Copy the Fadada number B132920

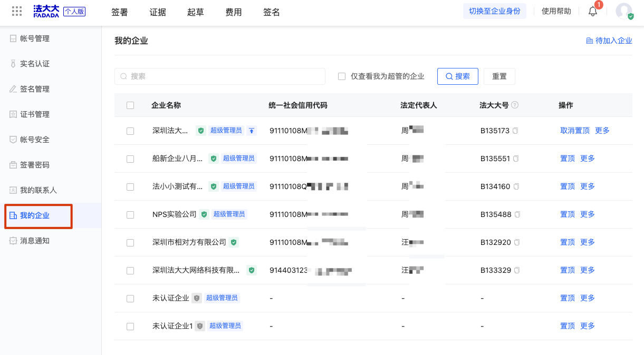click(517, 242)
